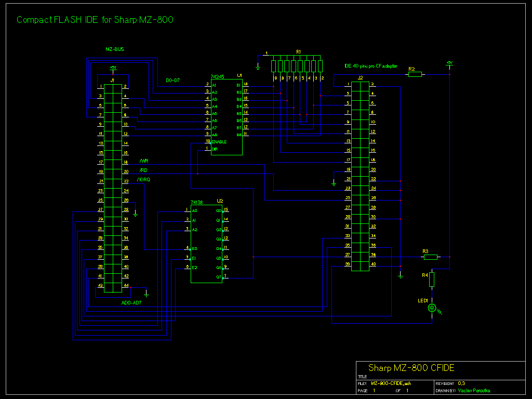Click the 'J2' connector designator
The image size is (532, 399).
pos(361,78)
